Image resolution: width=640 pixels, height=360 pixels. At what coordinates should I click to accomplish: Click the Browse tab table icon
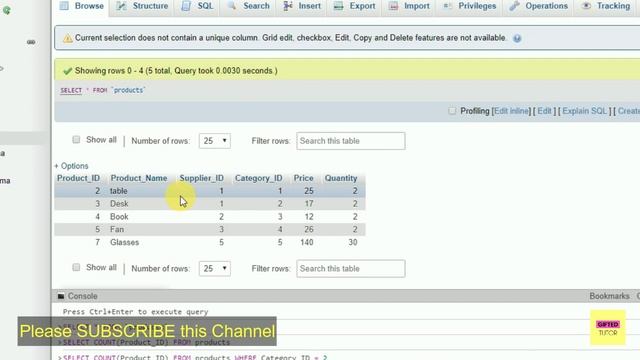tap(64, 6)
